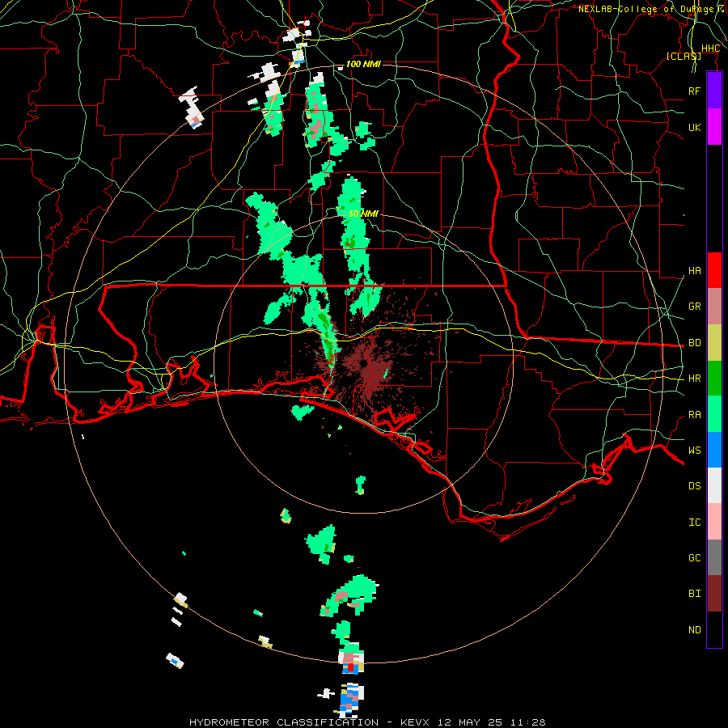Click the brown BI legend swatch

[714, 594]
